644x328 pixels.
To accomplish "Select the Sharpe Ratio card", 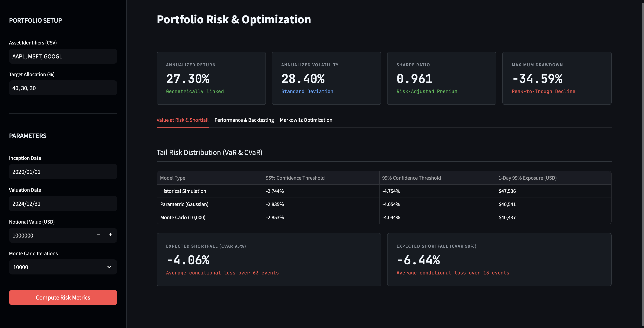I will coord(442,78).
